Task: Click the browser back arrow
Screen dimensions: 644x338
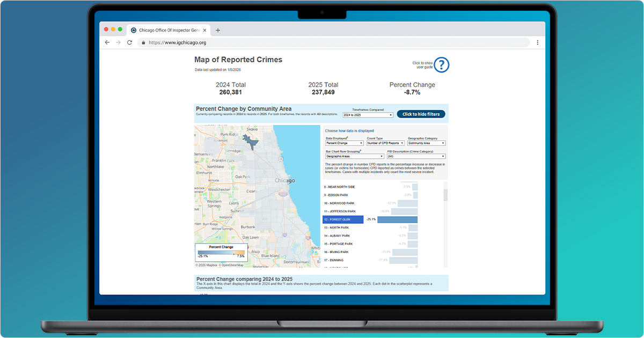Action: pos(107,42)
